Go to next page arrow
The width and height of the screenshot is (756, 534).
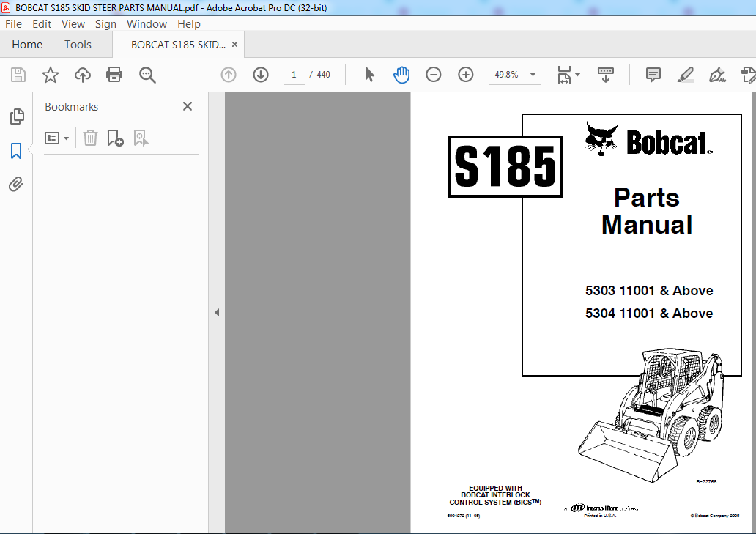[x=261, y=75]
